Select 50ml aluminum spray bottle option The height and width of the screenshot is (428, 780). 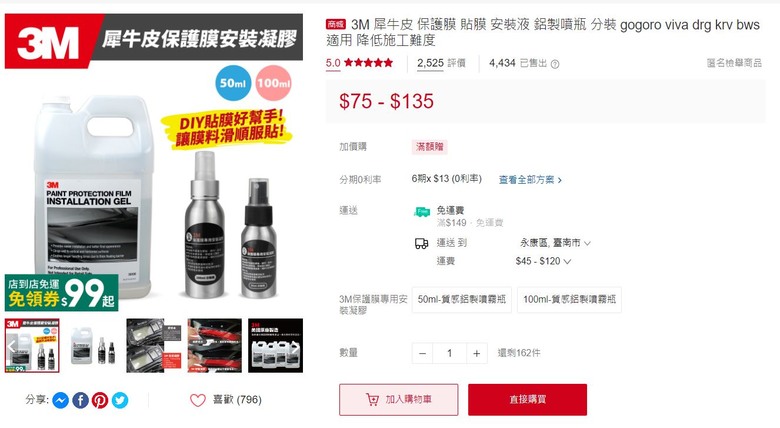click(x=462, y=300)
